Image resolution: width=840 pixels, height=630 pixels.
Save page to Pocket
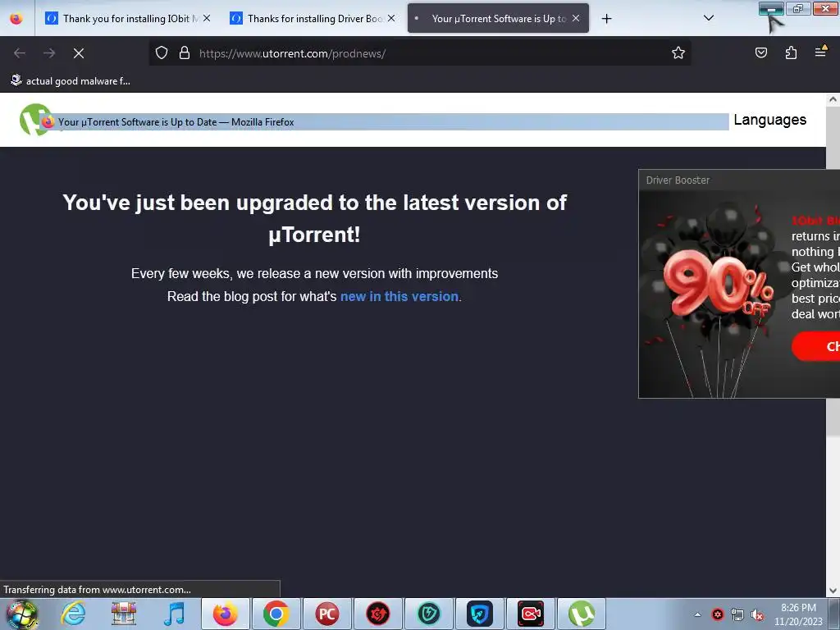point(761,52)
